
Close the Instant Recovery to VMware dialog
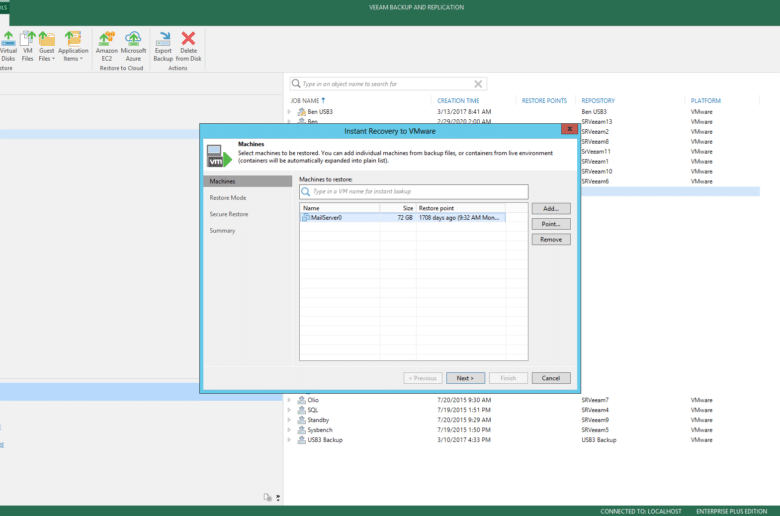click(x=569, y=129)
